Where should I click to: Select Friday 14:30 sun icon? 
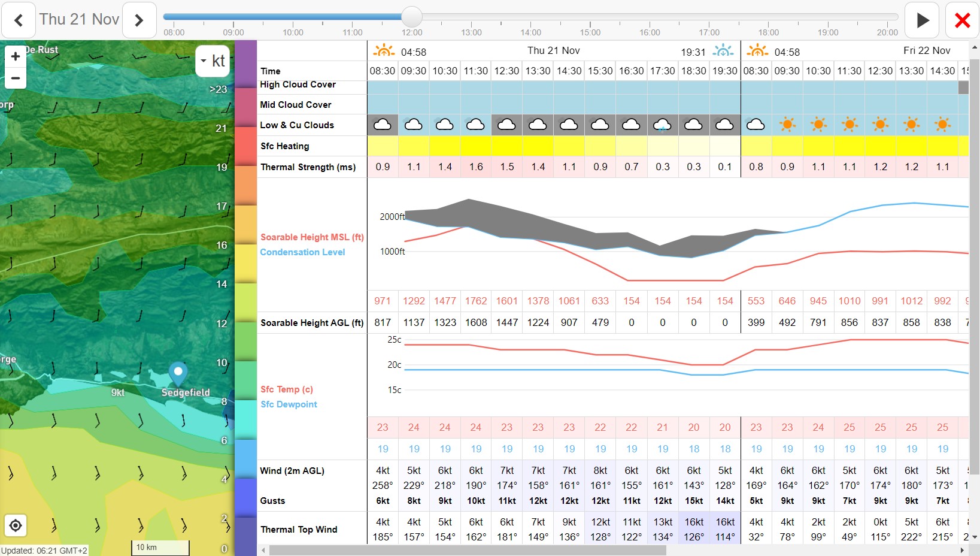[943, 125]
